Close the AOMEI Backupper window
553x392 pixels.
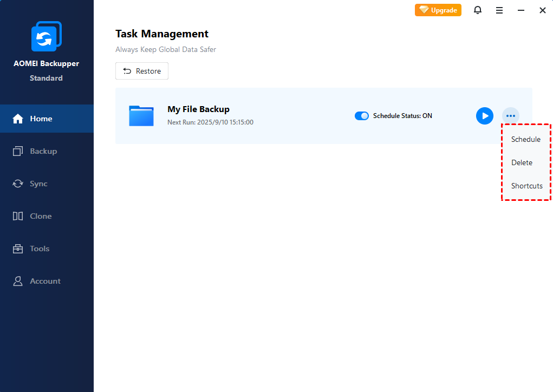pos(542,11)
